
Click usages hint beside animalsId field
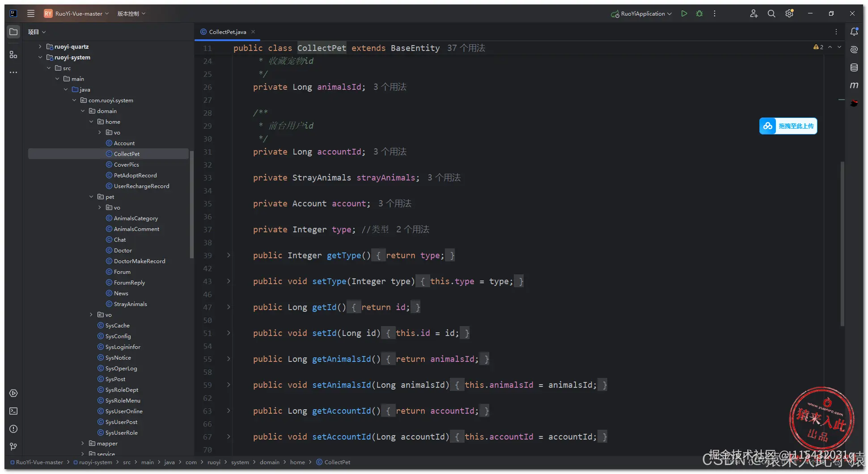click(x=390, y=87)
